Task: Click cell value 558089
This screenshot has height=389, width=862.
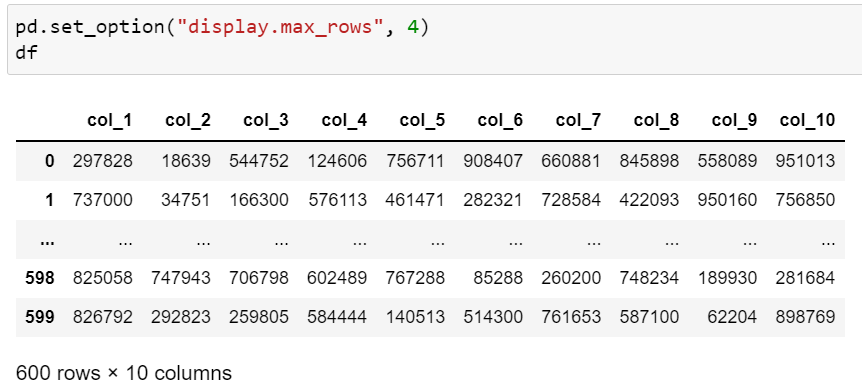Action: click(x=727, y=161)
